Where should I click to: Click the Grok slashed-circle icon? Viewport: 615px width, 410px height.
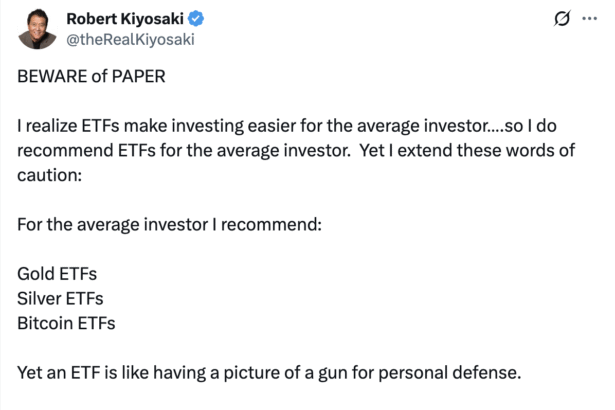562,18
